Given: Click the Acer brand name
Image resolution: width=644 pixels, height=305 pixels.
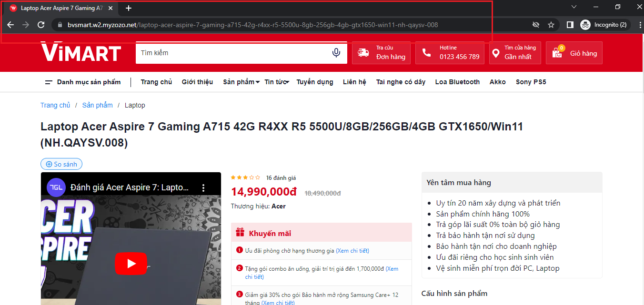Looking at the screenshot, I should tap(279, 206).
